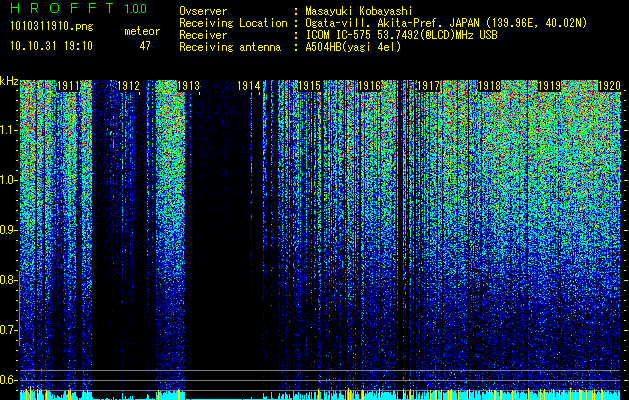Click the Receiver label
Screen dimensions: 629x400
(x=203, y=35)
